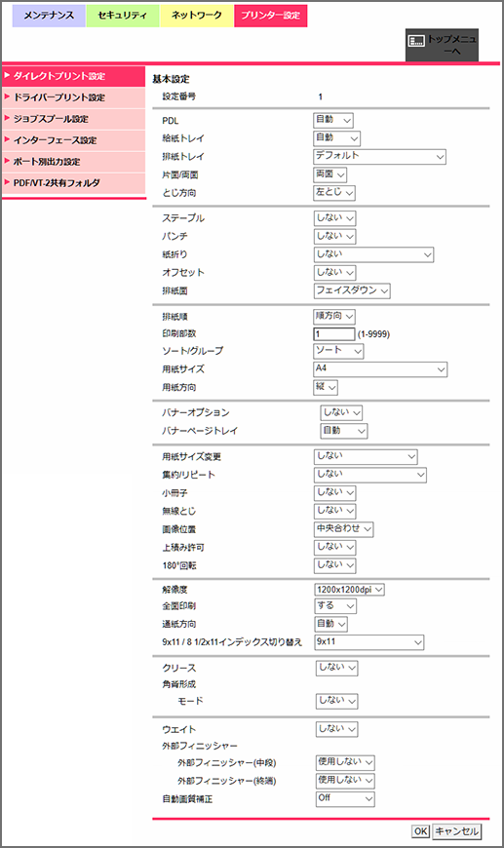Expand the 用紙サイズ A4 dropdown
The height and width of the screenshot is (848, 504).
(380, 369)
